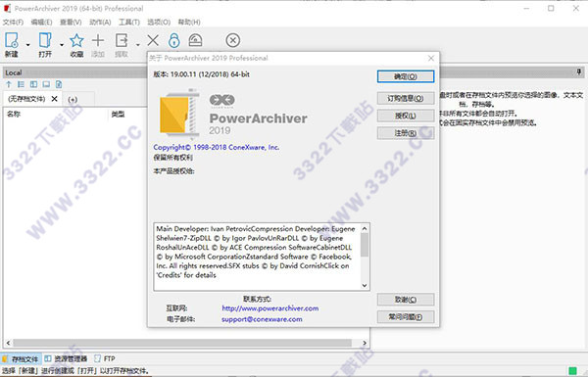Screen dimensions: 588x377
Task: Click the PowerArchiver folder logo image
Action: pyautogui.click(x=179, y=114)
